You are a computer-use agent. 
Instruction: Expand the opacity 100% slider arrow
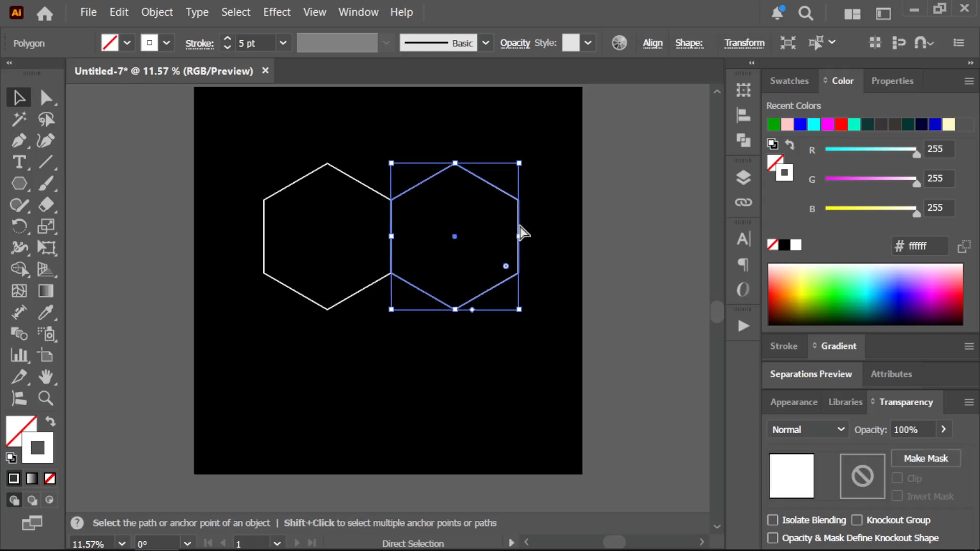coord(944,430)
